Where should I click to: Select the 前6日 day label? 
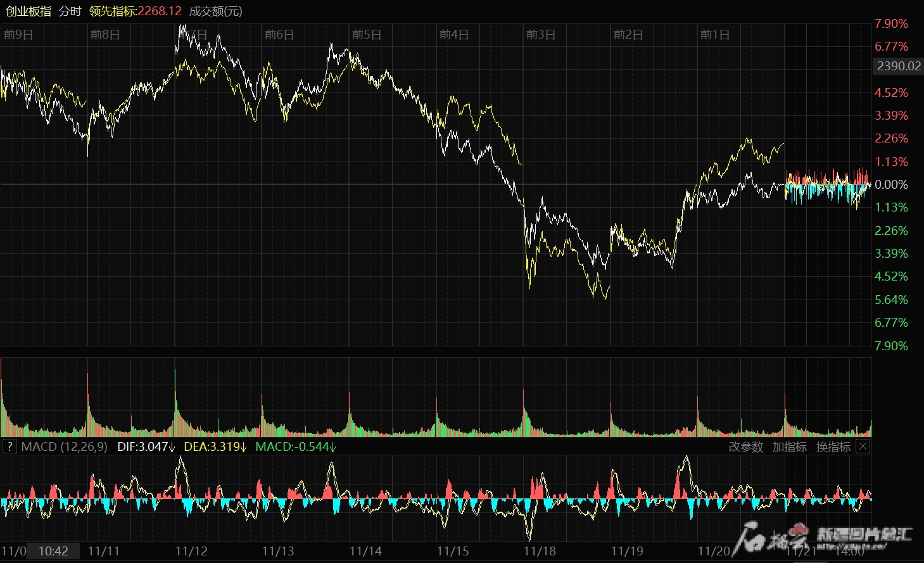point(279,34)
